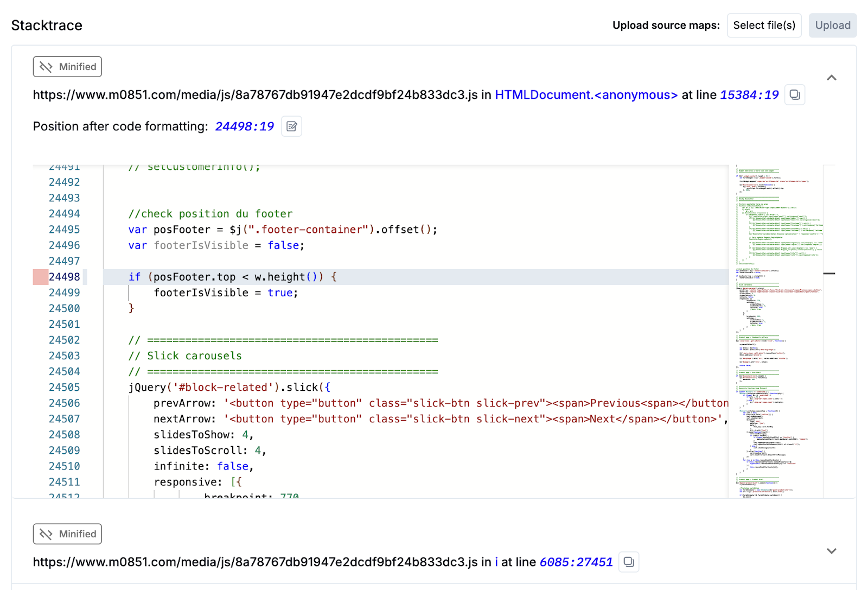Click the red breakpoint marker at line 24498
The width and height of the screenshot is (868, 590).
[40, 277]
